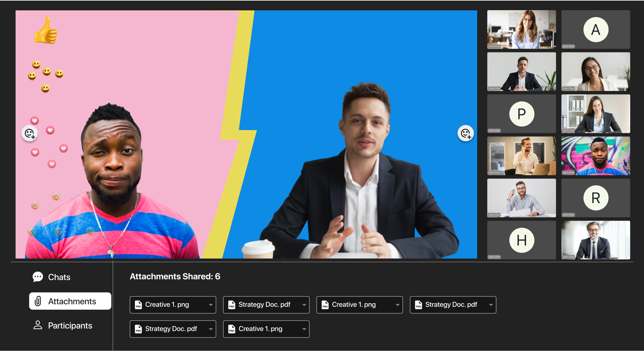Open the third attachment Creative 1.png
Viewport: 644px width, 351px height.
tap(354, 305)
